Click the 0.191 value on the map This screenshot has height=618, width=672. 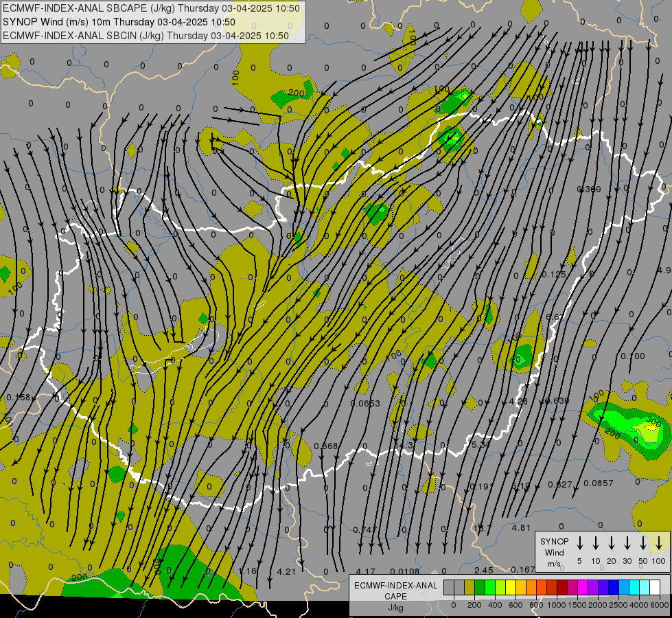(x=482, y=486)
